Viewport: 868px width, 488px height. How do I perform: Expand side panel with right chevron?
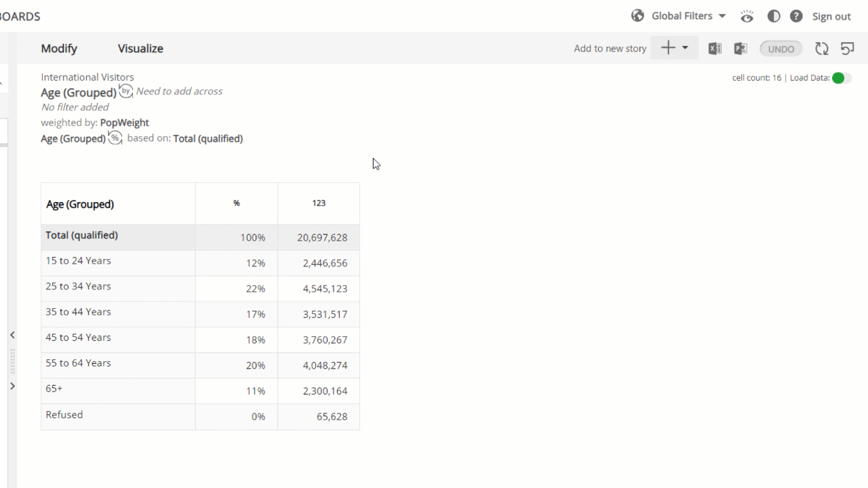(x=12, y=386)
